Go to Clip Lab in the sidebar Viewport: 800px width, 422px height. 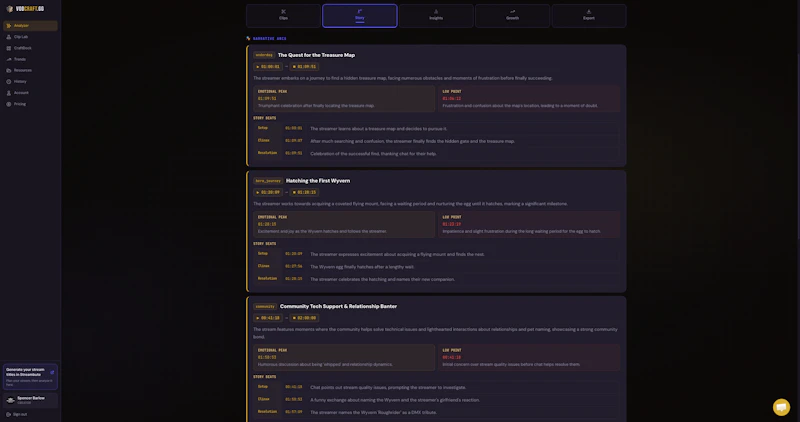click(x=30, y=37)
